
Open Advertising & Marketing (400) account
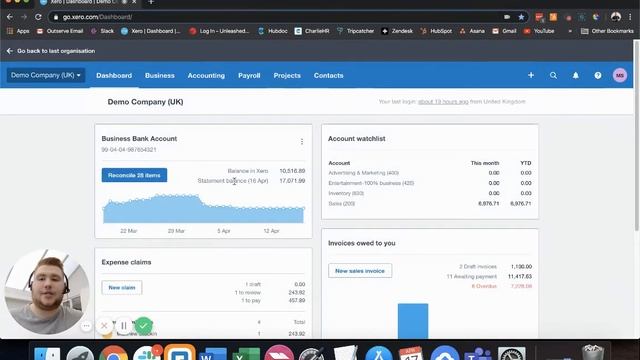363,173
